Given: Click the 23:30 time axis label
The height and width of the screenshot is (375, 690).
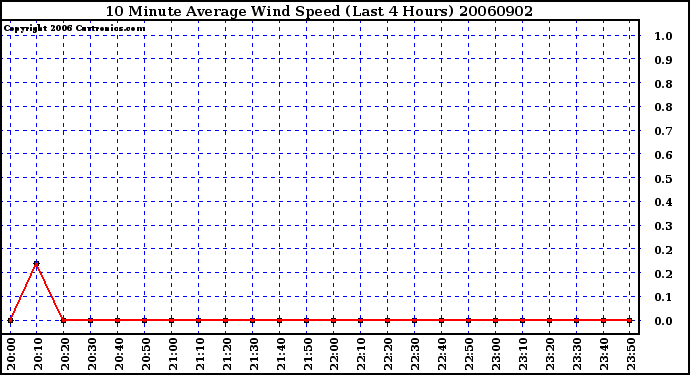Looking at the screenshot, I should point(577,354).
